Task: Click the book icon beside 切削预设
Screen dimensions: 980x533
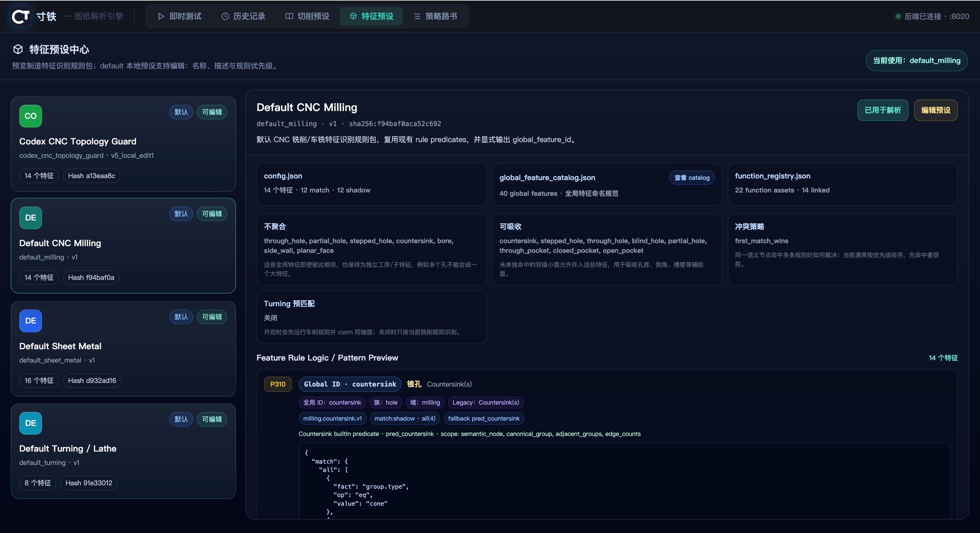Action: (x=289, y=16)
